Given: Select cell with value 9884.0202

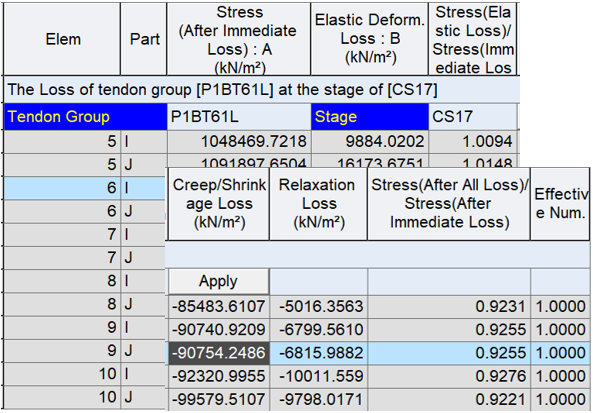Looking at the screenshot, I should point(370,141).
